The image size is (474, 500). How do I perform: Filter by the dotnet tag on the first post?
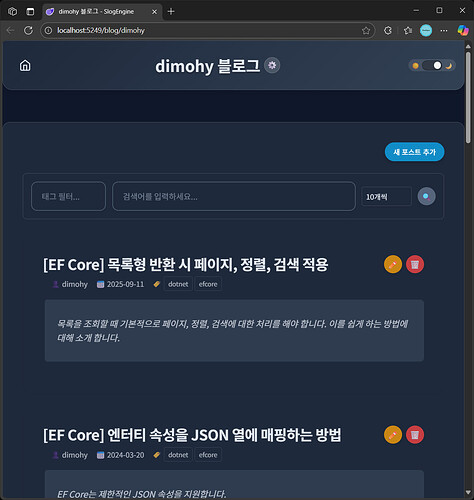(x=178, y=284)
